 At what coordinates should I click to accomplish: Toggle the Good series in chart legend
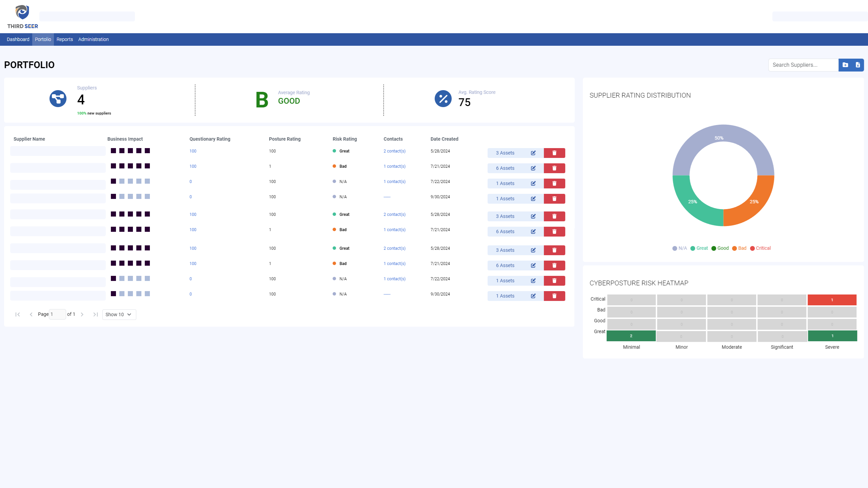pyautogui.click(x=720, y=248)
